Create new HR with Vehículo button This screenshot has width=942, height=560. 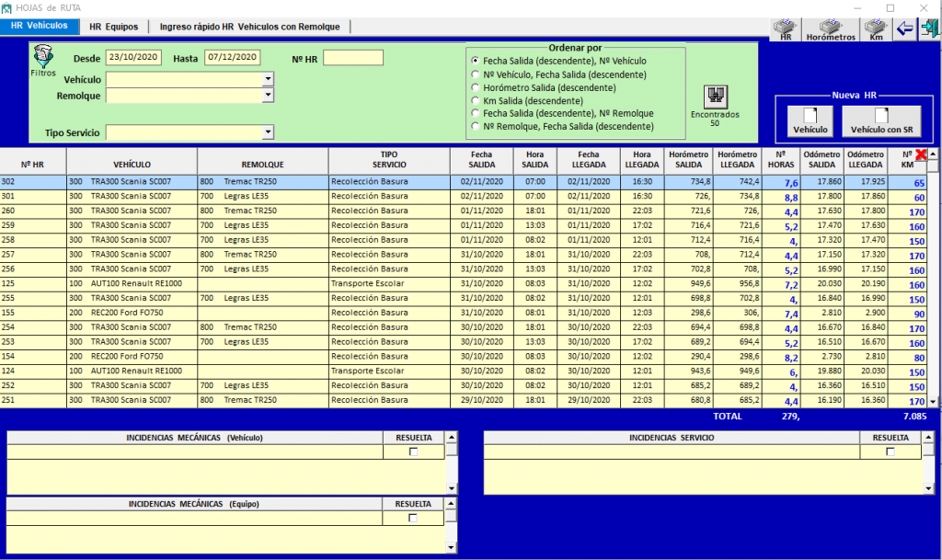810,121
